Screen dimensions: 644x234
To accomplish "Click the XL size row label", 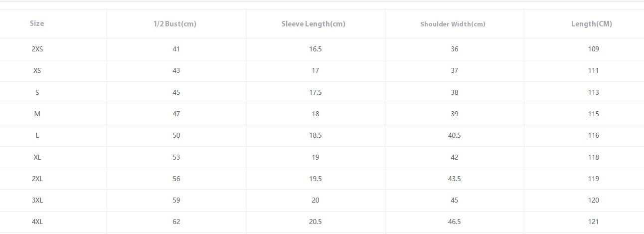I will coord(37,157).
